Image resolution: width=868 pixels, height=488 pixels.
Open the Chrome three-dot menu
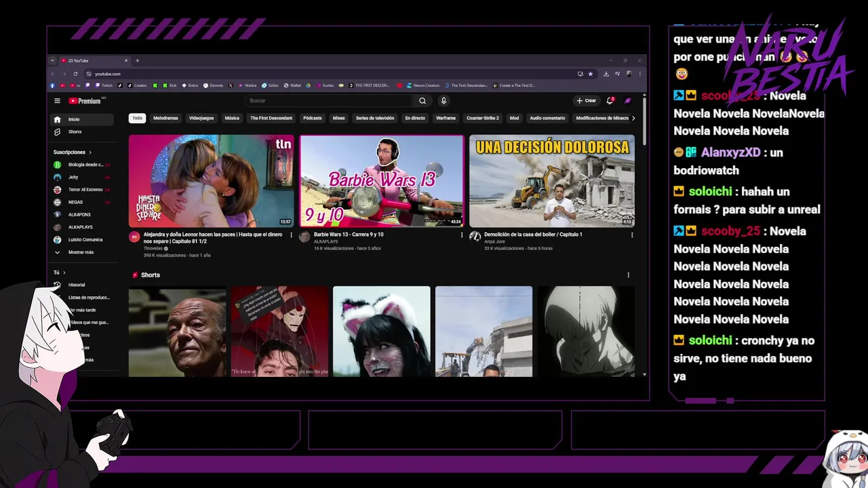(639, 74)
